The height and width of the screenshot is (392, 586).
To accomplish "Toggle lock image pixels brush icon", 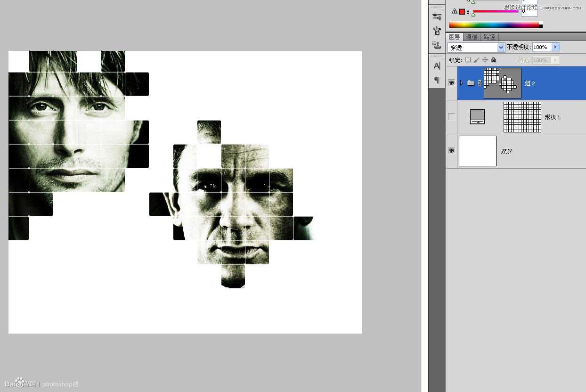I will (x=476, y=60).
